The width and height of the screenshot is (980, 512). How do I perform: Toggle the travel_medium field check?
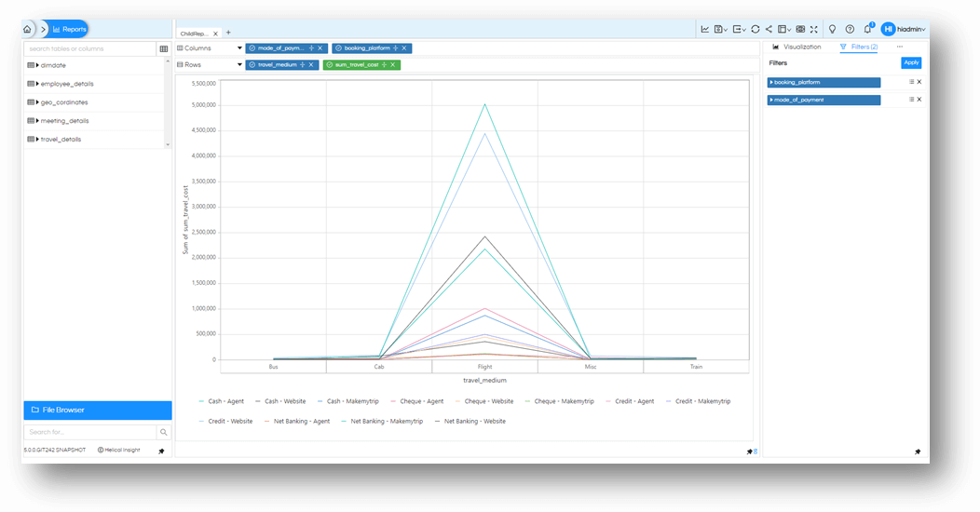[x=252, y=65]
